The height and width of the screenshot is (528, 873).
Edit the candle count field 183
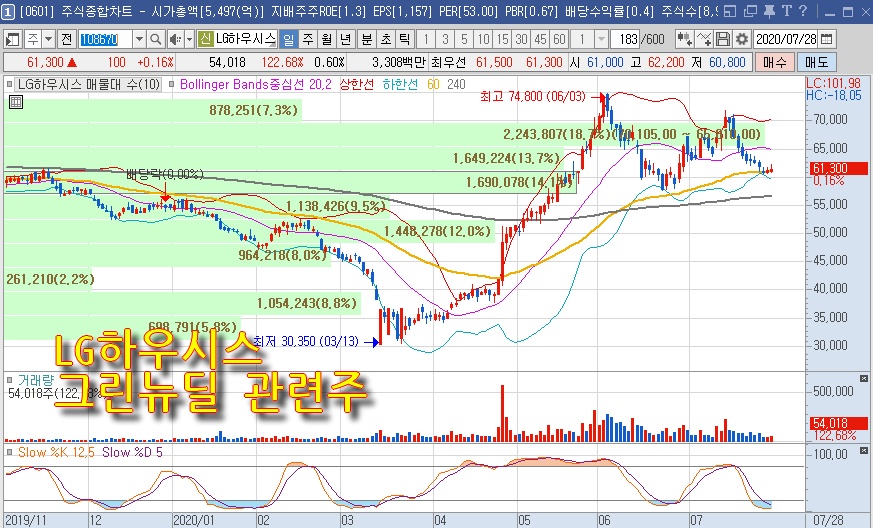(x=625, y=40)
